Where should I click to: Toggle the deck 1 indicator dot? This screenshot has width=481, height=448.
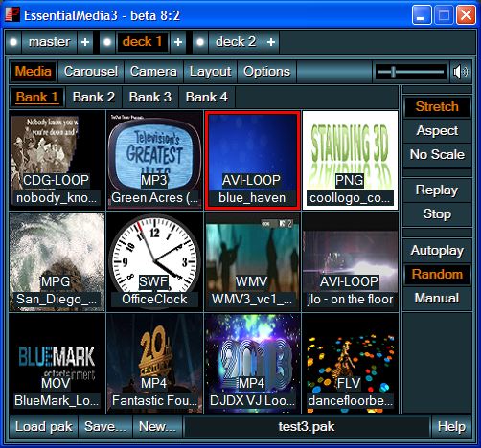pos(107,42)
